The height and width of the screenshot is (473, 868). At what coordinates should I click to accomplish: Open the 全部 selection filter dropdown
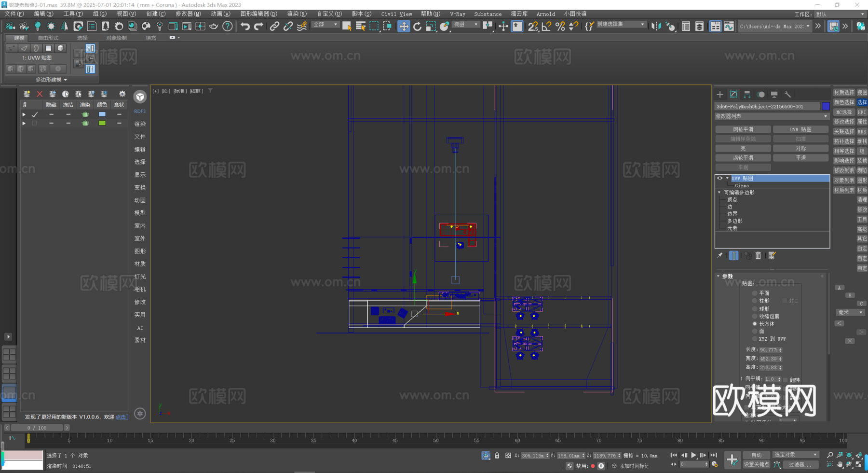tap(325, 24)
